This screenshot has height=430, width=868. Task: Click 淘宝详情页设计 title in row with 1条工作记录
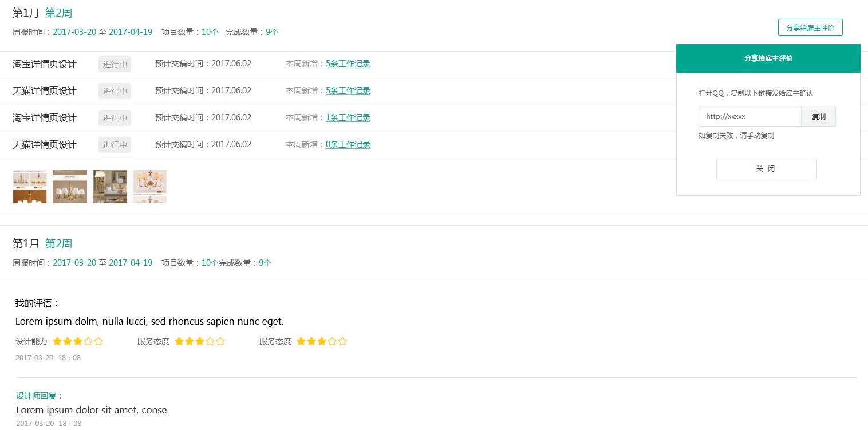click(45, 118)
